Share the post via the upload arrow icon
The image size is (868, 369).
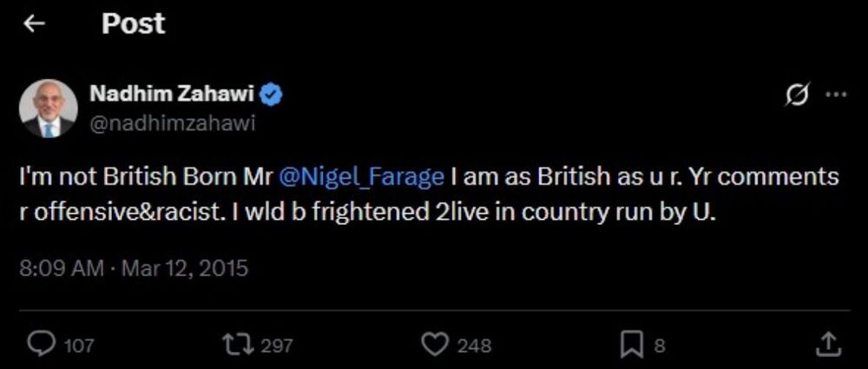click(x=828, y=344)
